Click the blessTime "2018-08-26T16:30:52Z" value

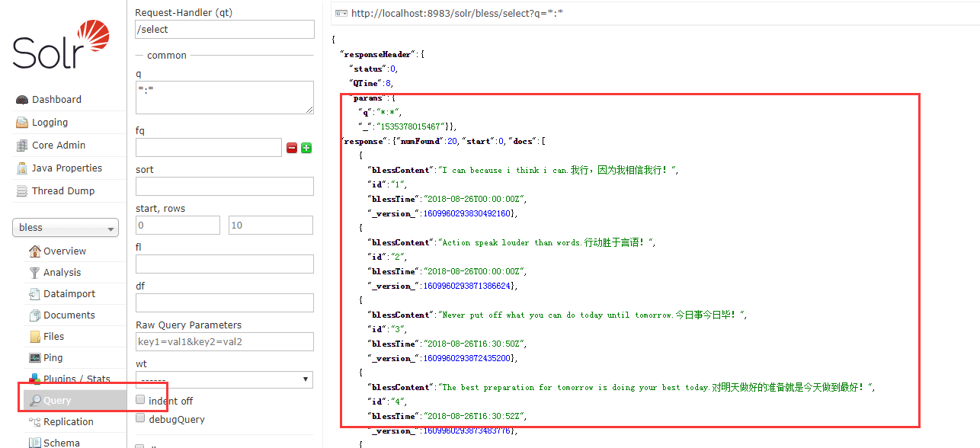click(475, 417)
